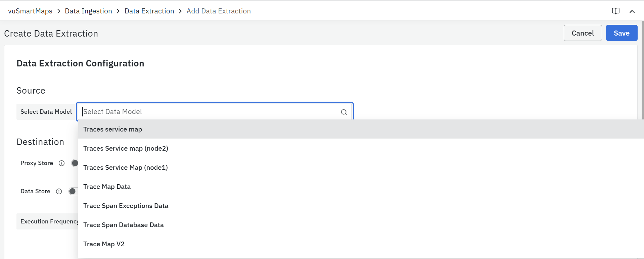
Task: Go to vuSmartMaps breadcrumb link
Action: pyautogui.click(x=30, y=11)
